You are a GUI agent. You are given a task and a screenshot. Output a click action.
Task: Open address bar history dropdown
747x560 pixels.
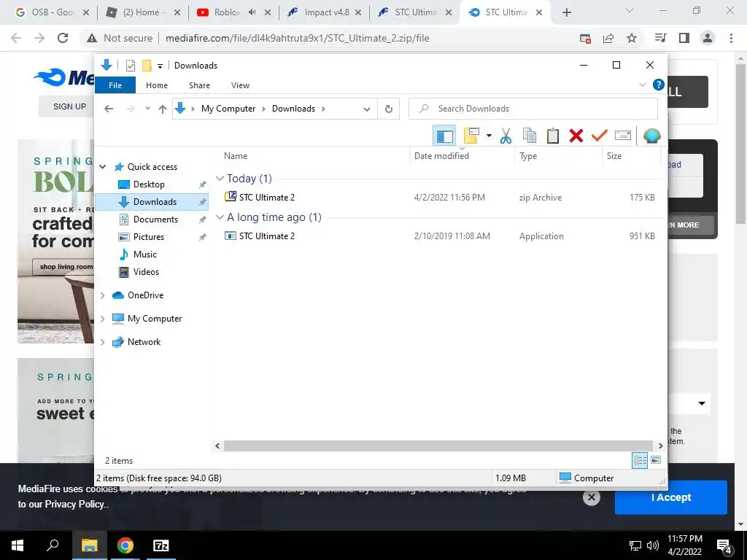[x=367, y=109]
